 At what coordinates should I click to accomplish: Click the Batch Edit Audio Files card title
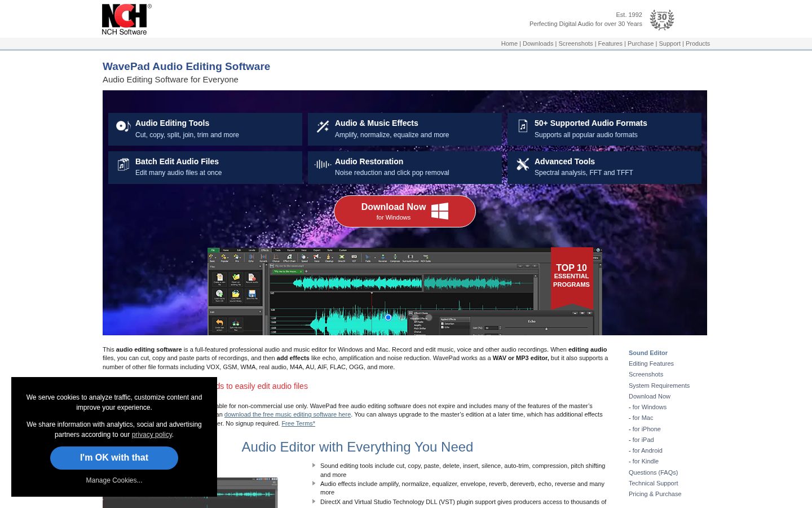pyautogui.click(x=177, y=161)
